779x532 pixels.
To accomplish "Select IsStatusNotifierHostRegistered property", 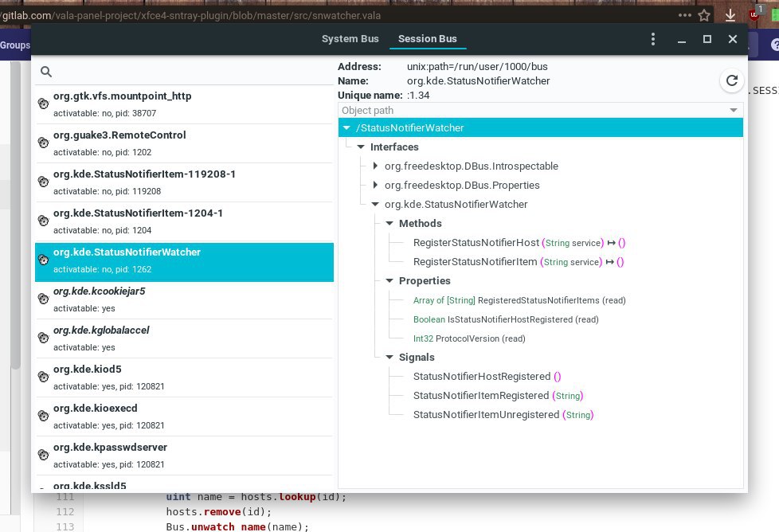I will [506, 319].
